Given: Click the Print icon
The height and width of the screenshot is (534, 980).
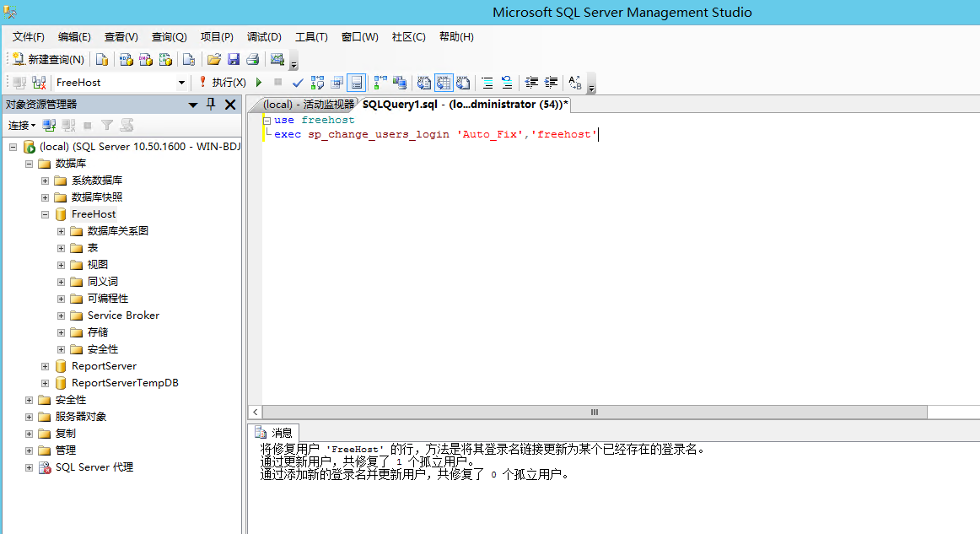Looking at the screenshot, I should 252,59.
